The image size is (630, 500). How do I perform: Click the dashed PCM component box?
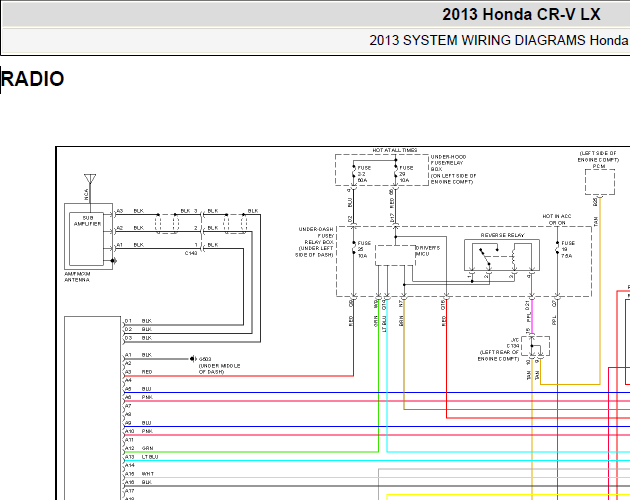click(599, 182)
